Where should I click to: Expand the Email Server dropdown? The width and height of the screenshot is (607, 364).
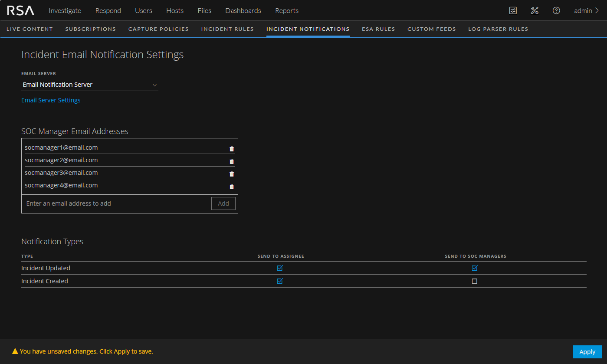click(x=90, y=85)
